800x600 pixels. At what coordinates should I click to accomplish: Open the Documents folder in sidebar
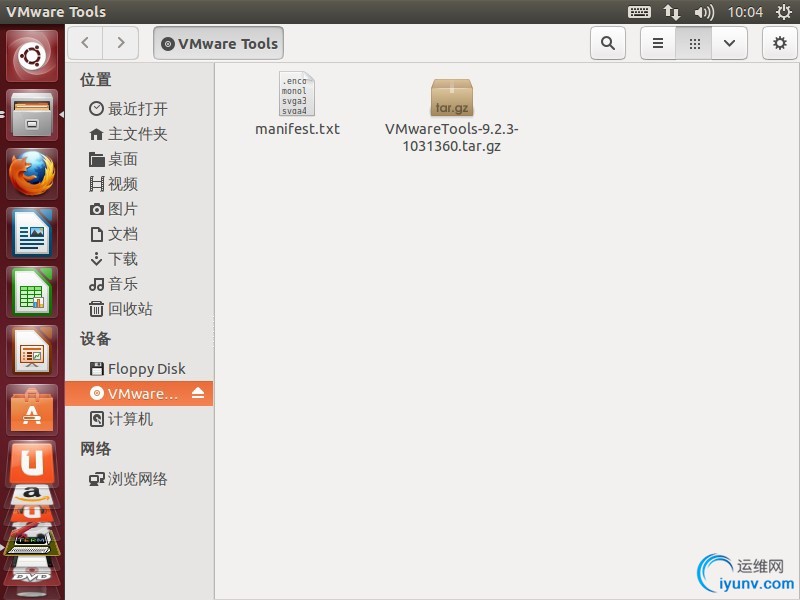[139, 234]
